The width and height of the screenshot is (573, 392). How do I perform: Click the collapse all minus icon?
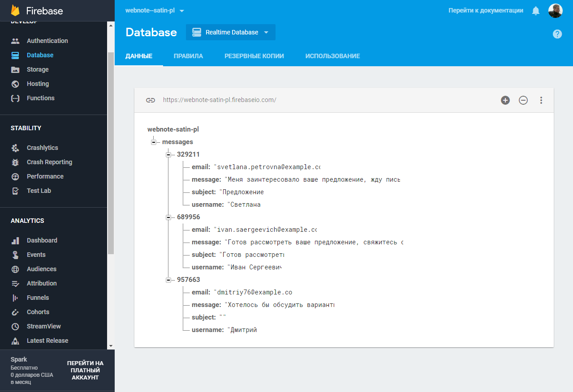523,100
